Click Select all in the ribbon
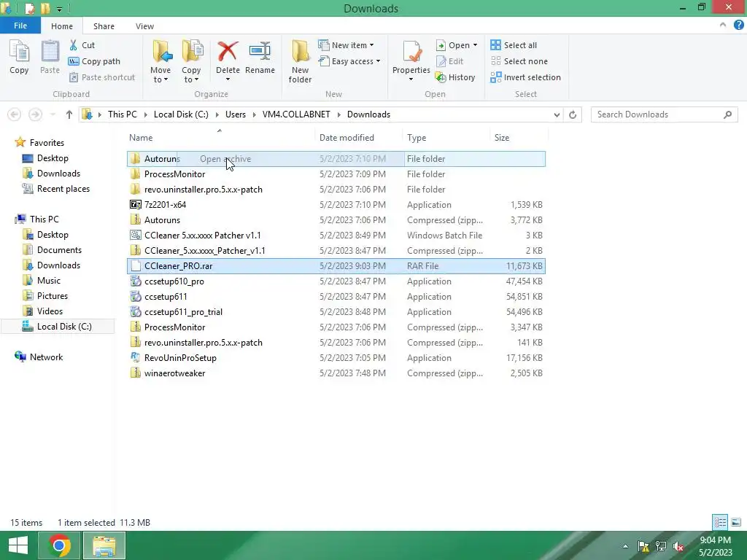This screenshot has width=747, height=560. click(514, 45)
